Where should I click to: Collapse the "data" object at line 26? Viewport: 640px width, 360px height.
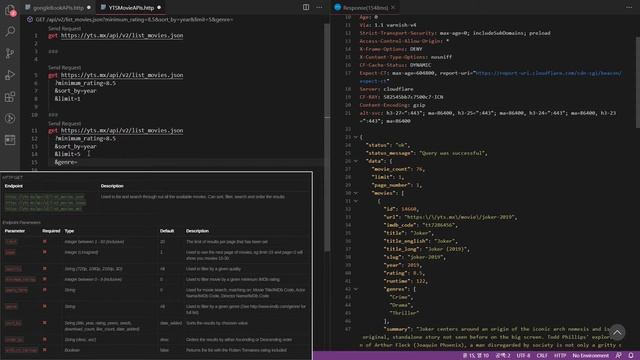(x=356, y=161)
